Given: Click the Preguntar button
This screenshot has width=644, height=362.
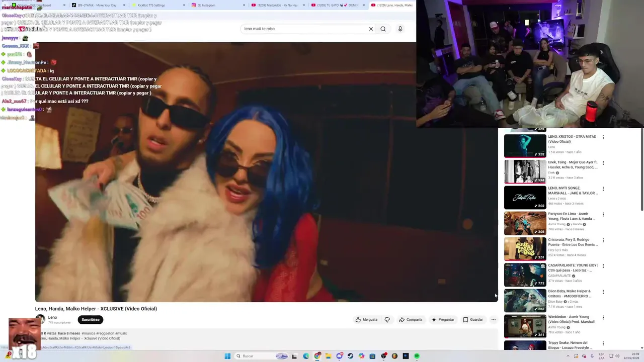Looking at the screenshot, I should [x=443, y=320].
